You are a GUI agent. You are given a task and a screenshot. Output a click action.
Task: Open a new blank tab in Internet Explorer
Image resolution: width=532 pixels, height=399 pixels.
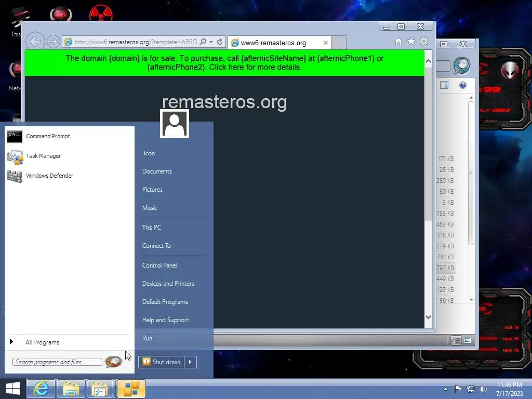coord(339,43)
